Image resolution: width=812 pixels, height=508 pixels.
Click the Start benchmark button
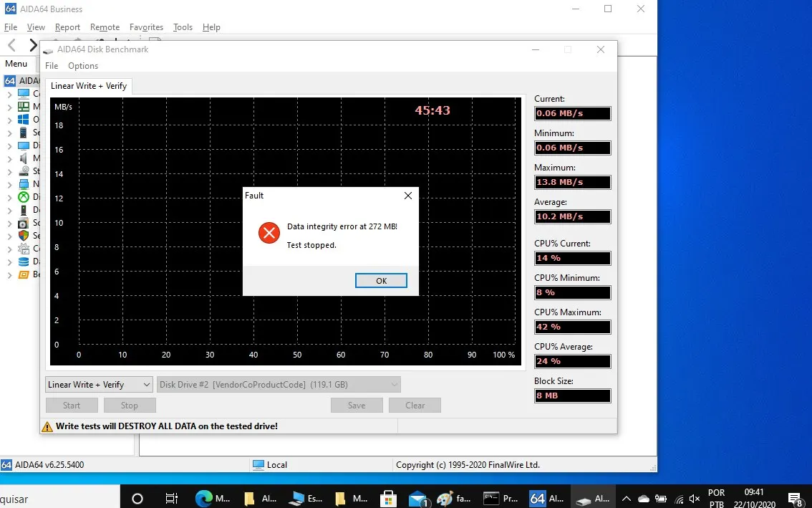[72, 406]
